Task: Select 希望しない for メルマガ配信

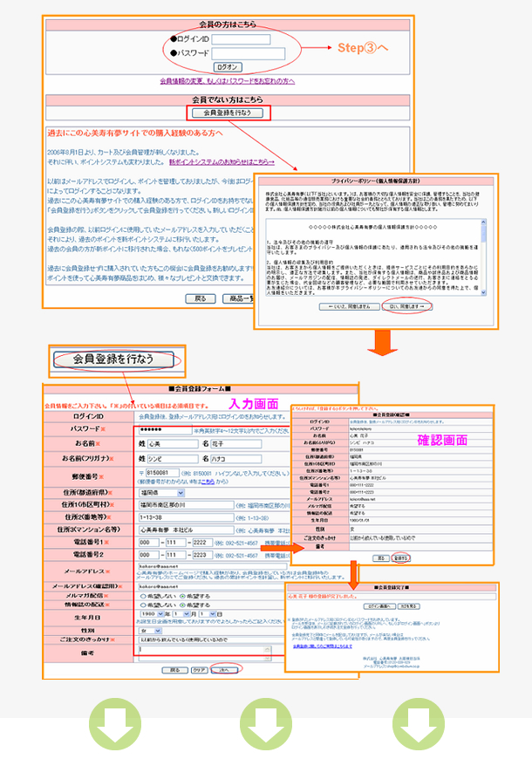Action: [x=143, y=597]
